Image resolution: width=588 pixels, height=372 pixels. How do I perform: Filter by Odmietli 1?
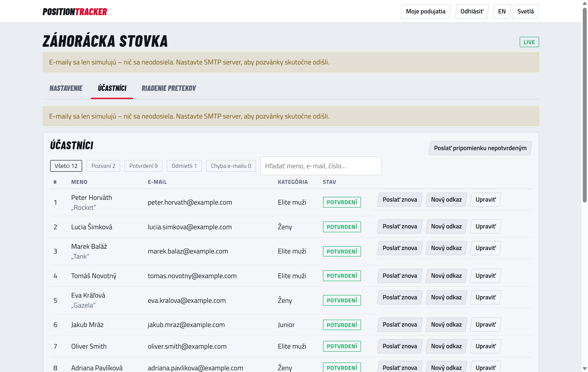pyautogui.click(x=184, y=166)
